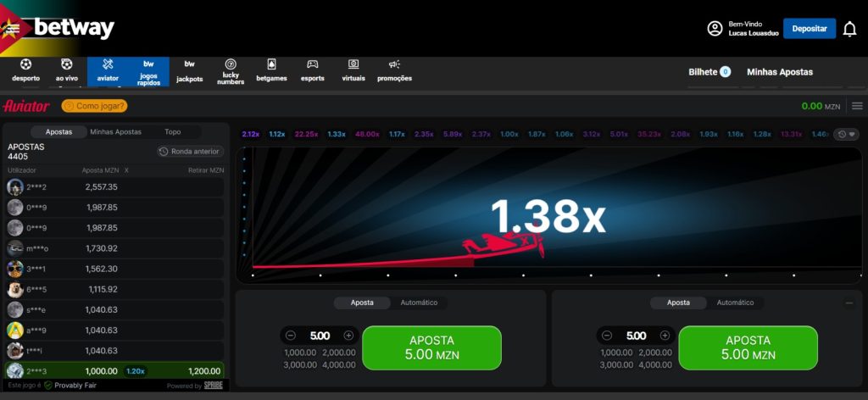Open jogos rapidos section

[148, 71]
